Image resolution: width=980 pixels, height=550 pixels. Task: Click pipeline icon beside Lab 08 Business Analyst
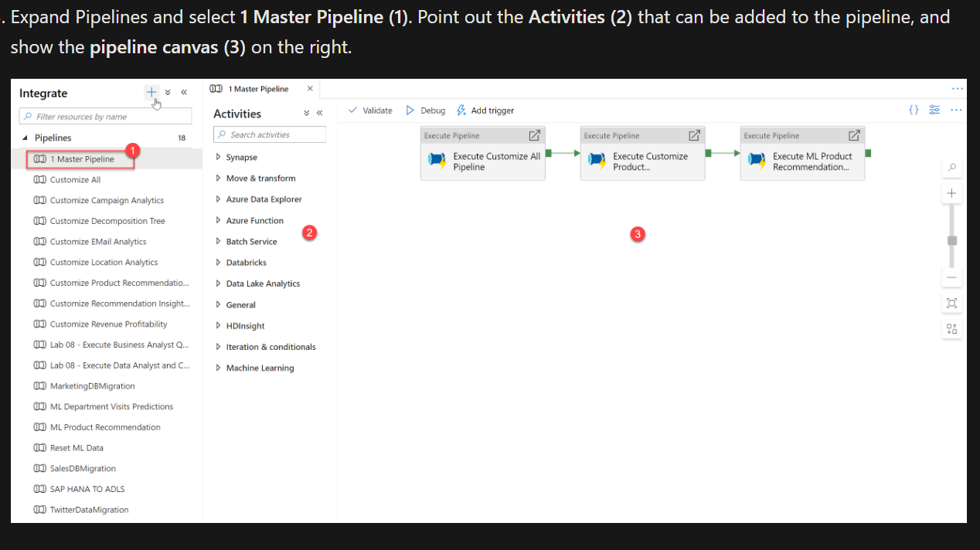click(x=40, y=345)
